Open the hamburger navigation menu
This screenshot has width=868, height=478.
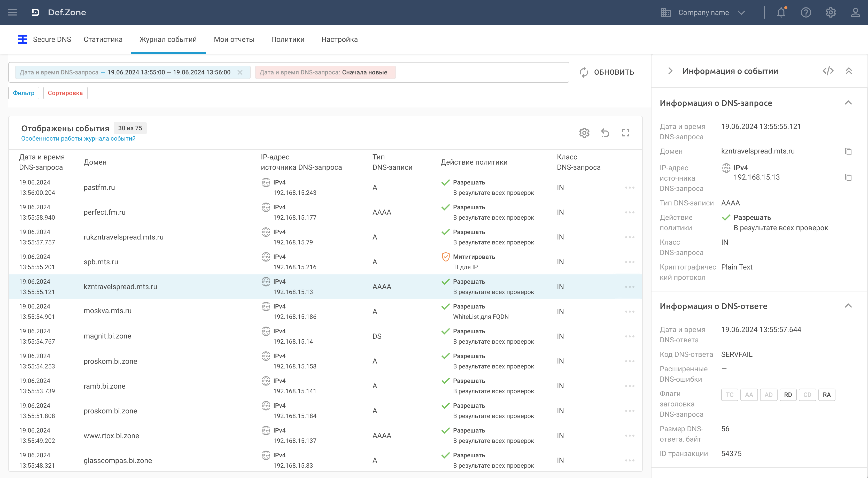[12, 12]
